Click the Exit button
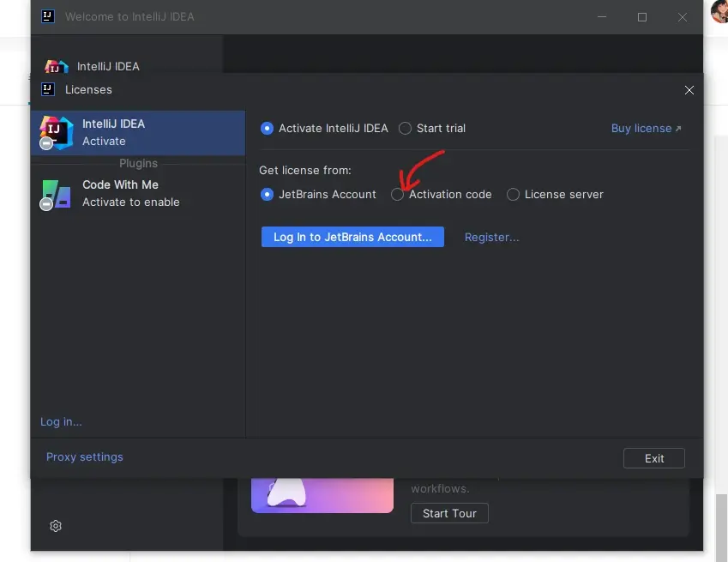This screenshot has width=728, height=562. click(653, 458)
